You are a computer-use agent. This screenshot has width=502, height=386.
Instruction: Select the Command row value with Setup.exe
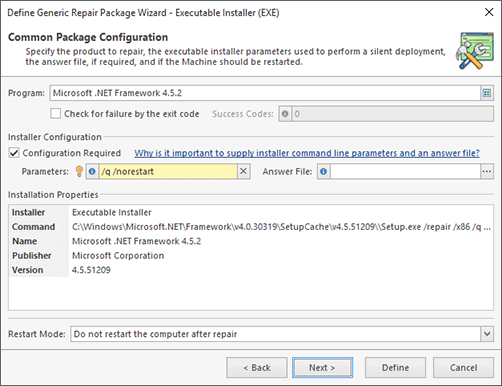(281, 227)
